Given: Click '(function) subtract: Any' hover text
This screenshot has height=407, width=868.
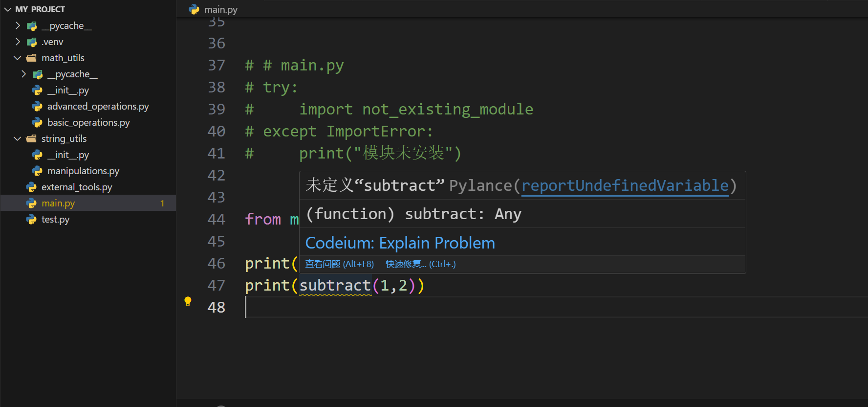Looking at the screenshot, I should click(x=413, y=214).
